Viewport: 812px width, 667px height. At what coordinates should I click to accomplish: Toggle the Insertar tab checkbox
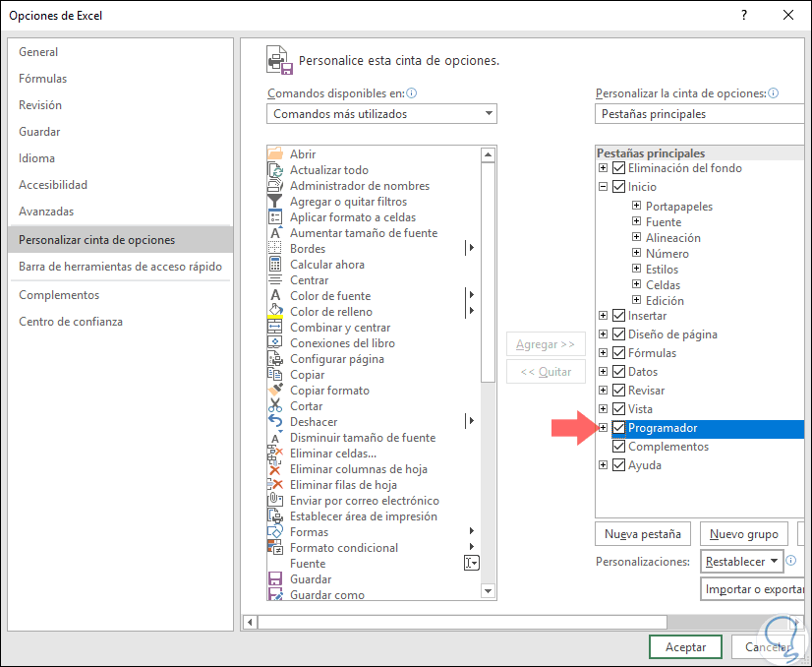click(x=618, y=315)
